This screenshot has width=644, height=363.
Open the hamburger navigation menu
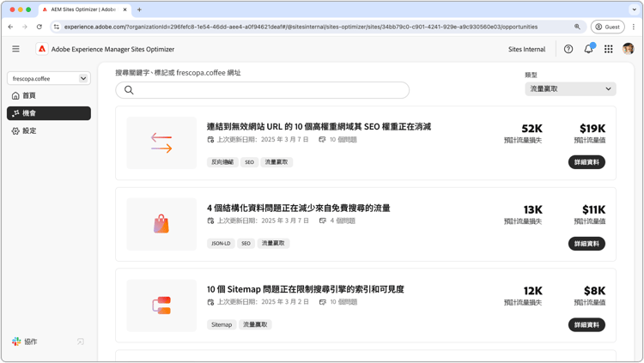[15, 49]
